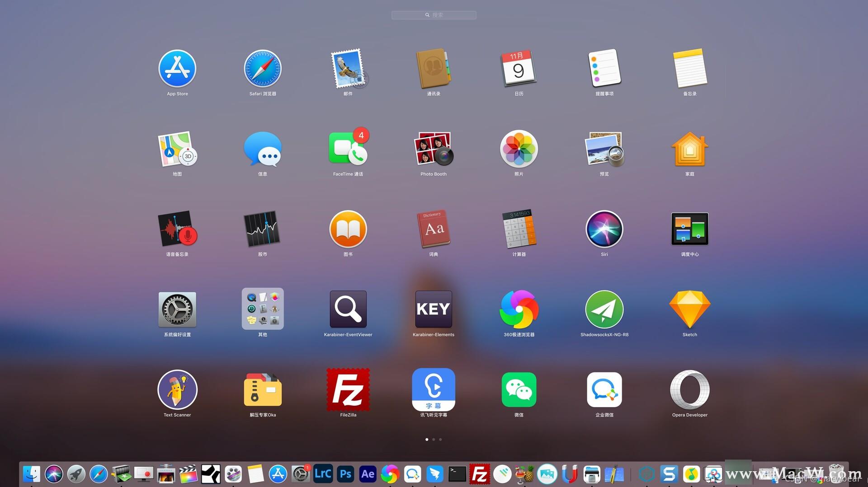Launch Sketch
Screen dimensions: 868x487
tap(690, 309)
